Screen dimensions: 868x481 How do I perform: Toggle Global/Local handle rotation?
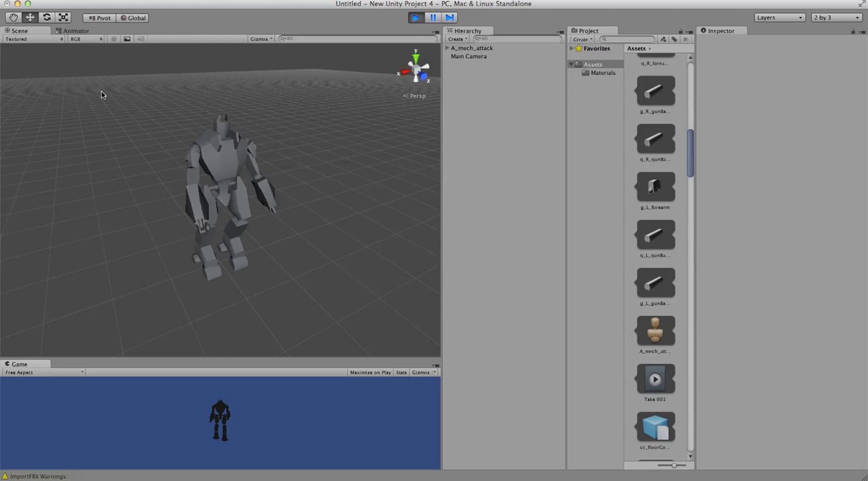coord(133,18)
